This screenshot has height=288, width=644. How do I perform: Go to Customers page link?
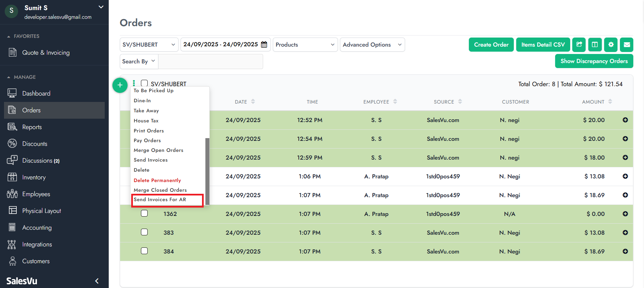[36, 261]
